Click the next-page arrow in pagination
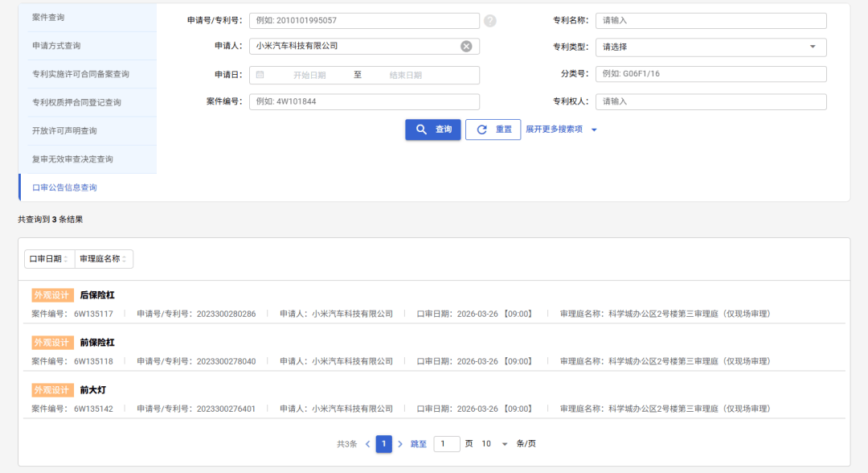The image size is (868, 473). [x=400, y=443]
